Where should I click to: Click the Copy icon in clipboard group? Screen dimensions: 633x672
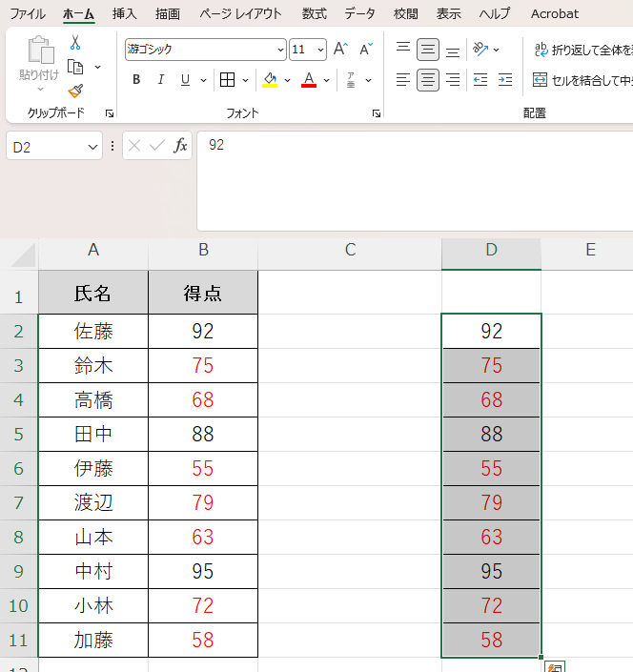click(75, 67)
